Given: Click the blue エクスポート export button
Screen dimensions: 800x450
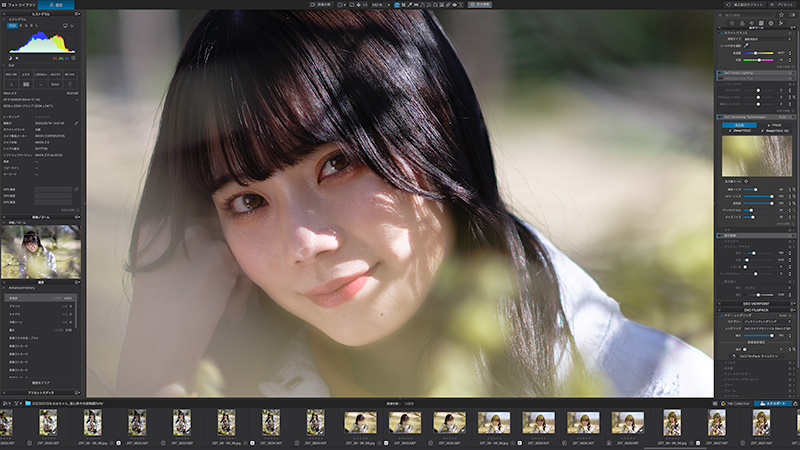Looking at the screenshot, I should (x=772, y=403).
